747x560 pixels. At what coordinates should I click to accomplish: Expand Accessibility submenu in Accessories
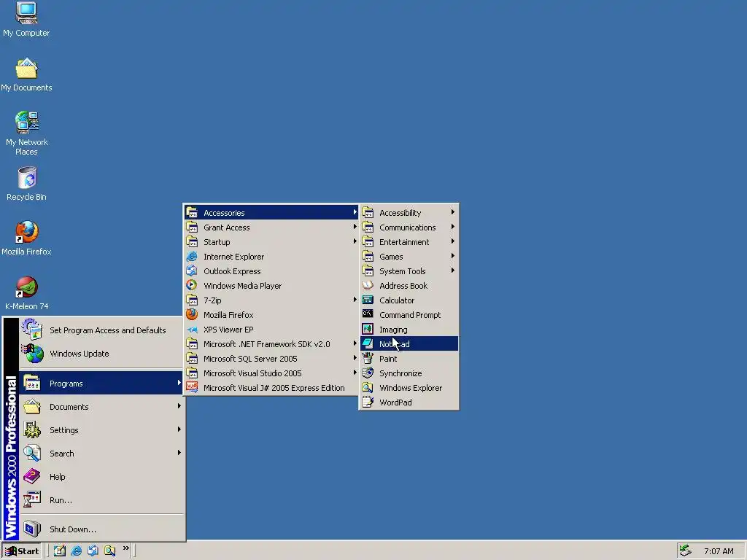click(x=409, y=212)
